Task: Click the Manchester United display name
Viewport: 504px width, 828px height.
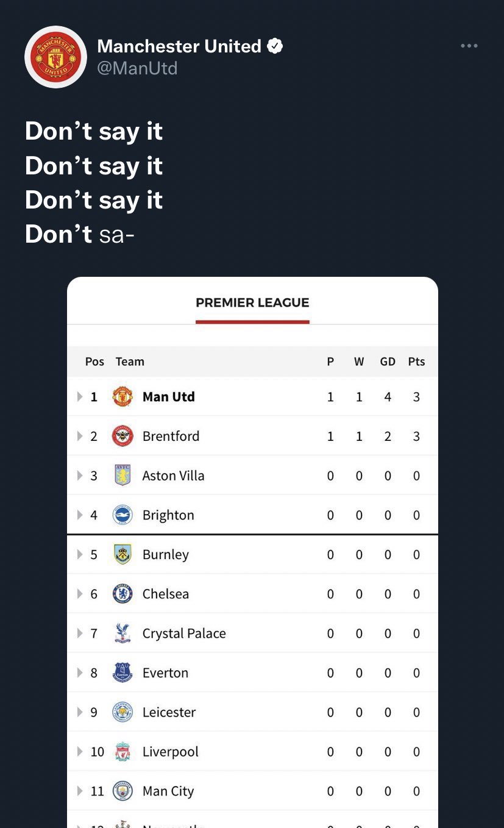Action: (x=179, y=46)
